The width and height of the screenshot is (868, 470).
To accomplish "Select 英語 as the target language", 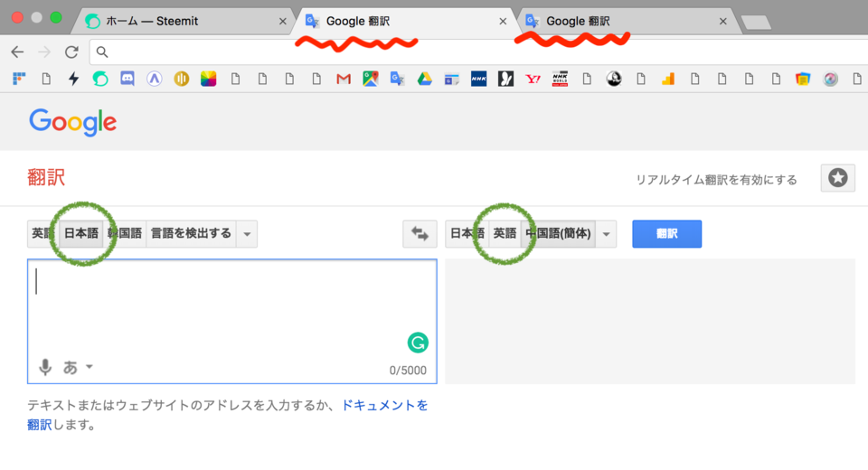I will coord(505,233).
